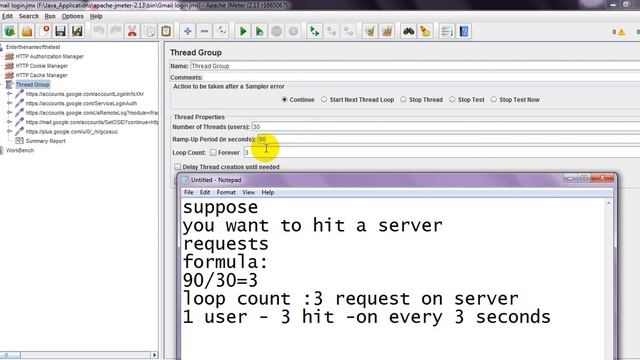Click the blue Help book icon

(x=464, y=31)
